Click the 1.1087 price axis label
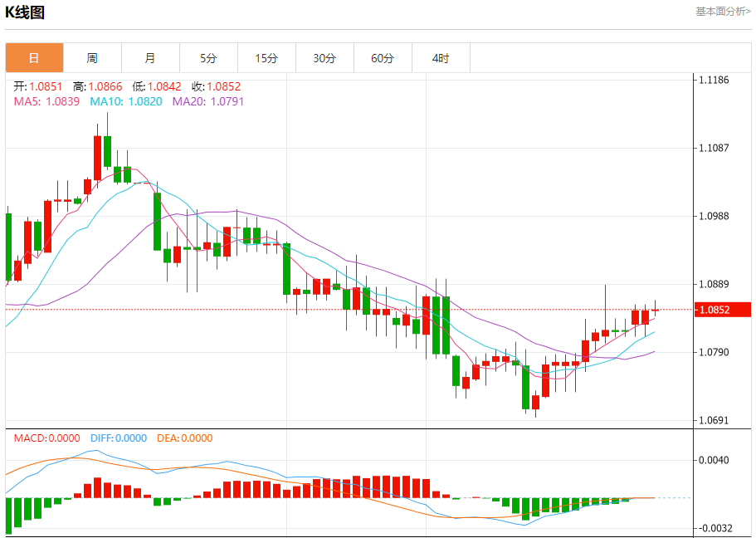Viewport: 756px width, 538px height. [714, 148]
